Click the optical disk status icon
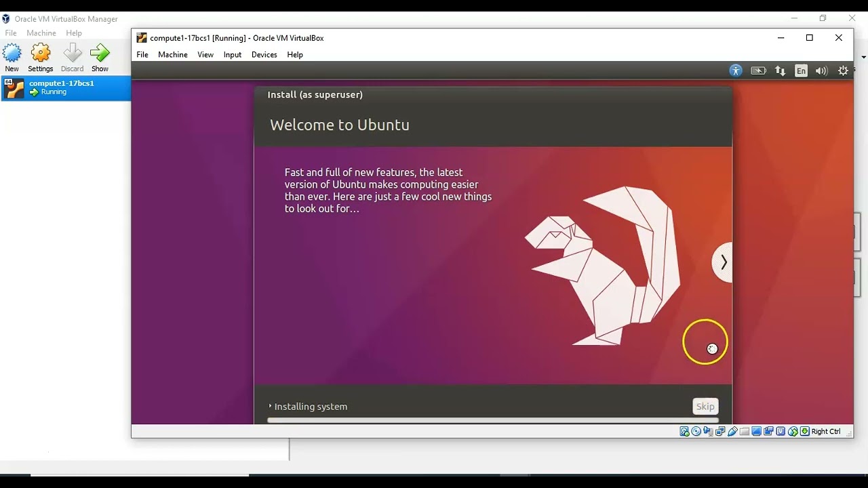Viewport: 868px width, 488px height. point(696,431)
